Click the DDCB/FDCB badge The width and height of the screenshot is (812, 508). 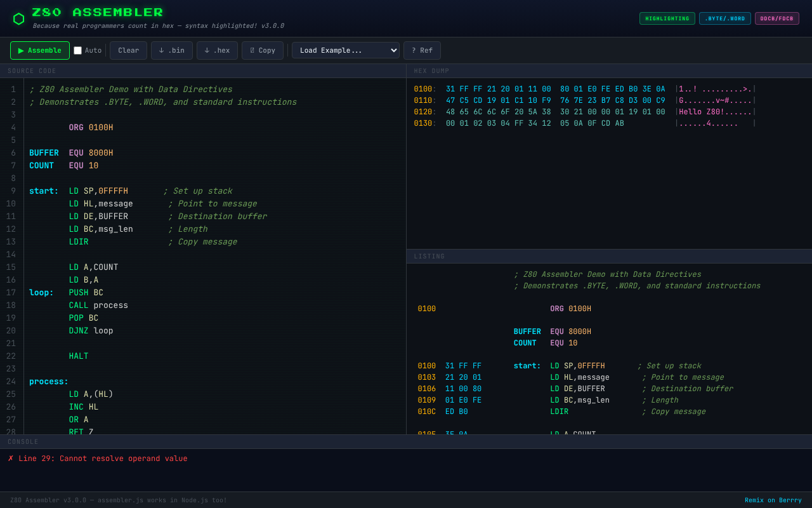pos(777,18)
